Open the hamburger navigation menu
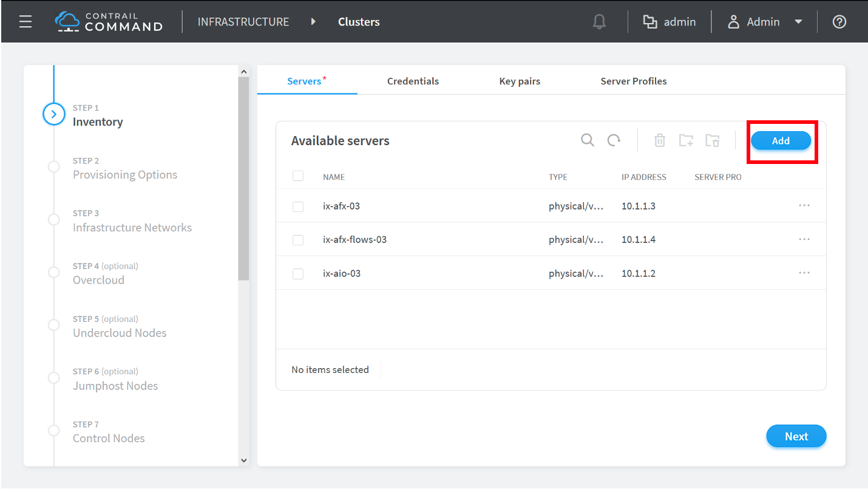Screen dimensions: 868x492 [25, 22]
